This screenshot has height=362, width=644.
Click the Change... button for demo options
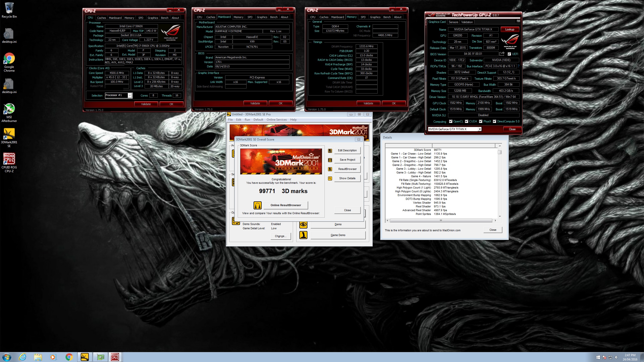tap(280, 236)
